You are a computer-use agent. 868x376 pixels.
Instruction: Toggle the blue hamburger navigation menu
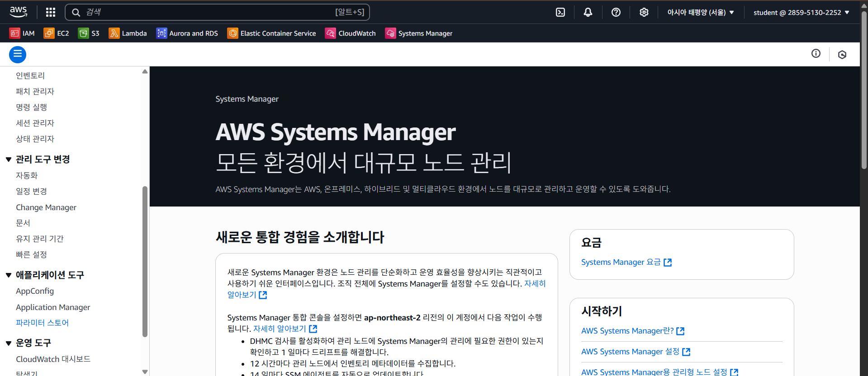click(18, 55)
